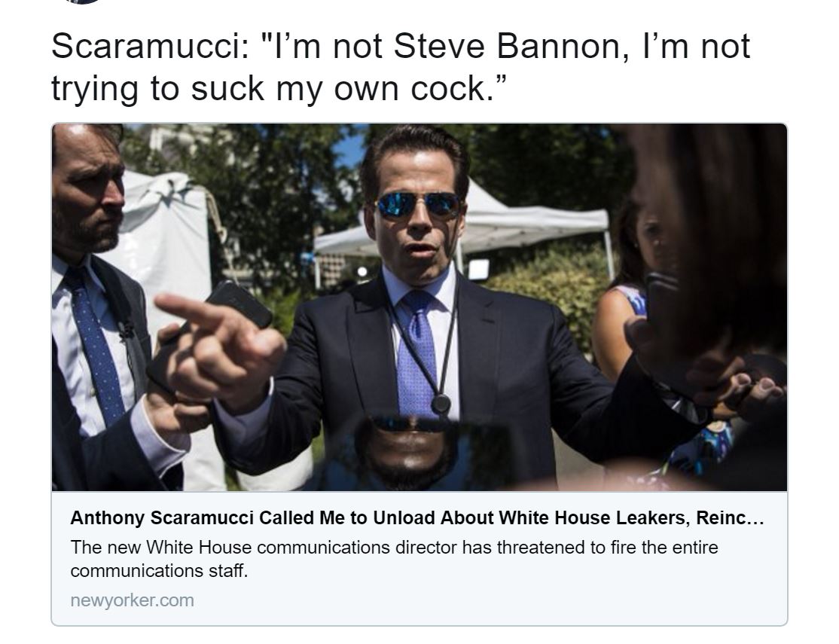Click the second line of tweet text
Screen dimensions: 839x644
point(278,88)
